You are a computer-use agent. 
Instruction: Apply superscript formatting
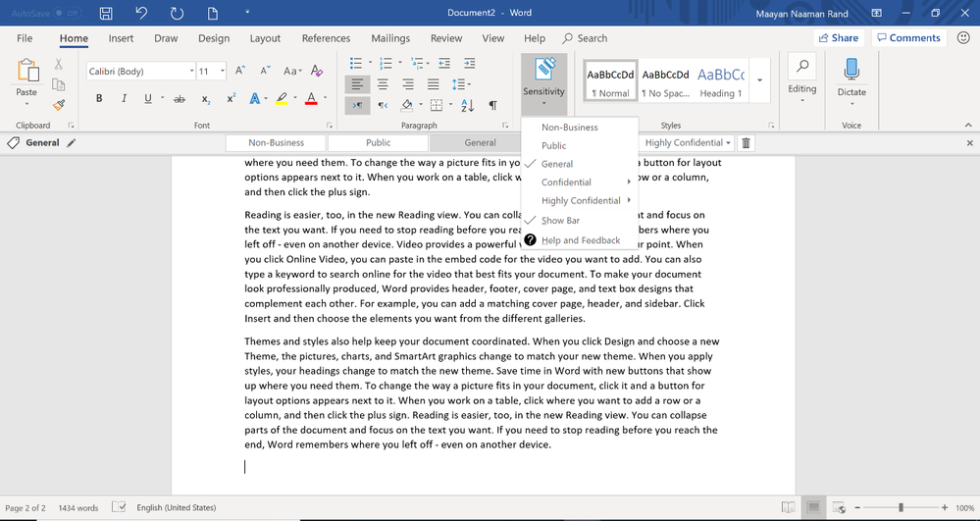[232, 98]
